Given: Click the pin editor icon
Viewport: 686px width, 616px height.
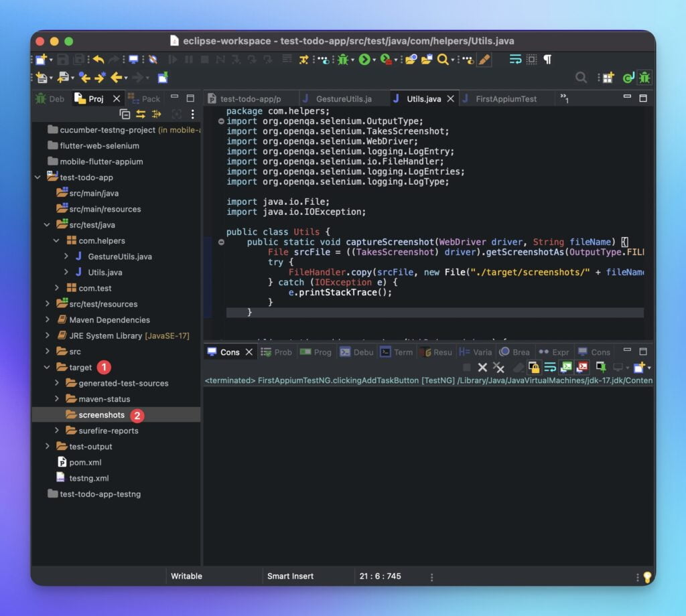Looking at the screenshot, I should (163, 78).
